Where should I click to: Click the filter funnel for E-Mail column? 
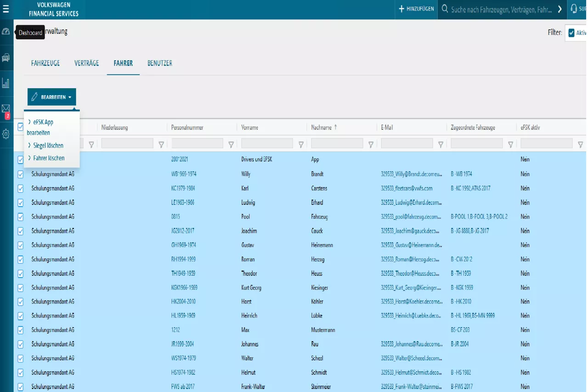click(441, 144)
